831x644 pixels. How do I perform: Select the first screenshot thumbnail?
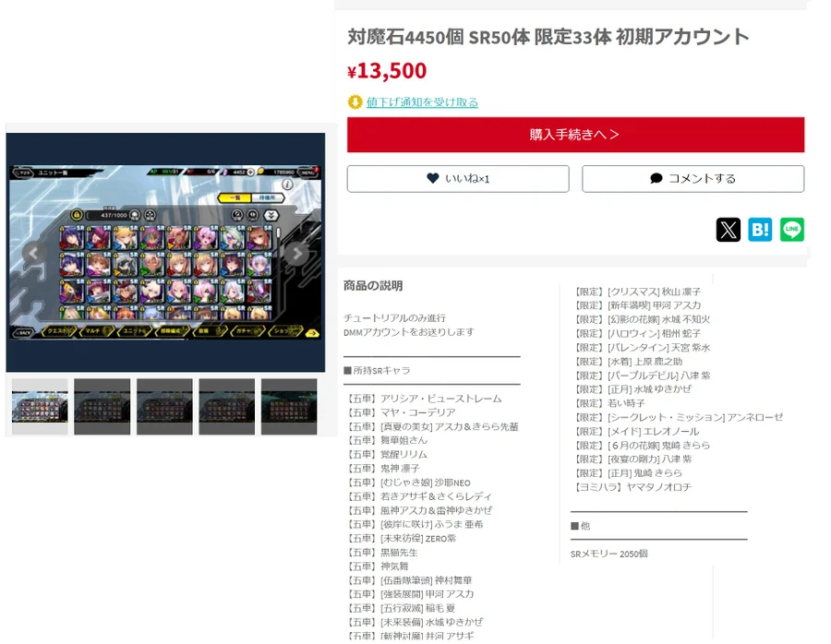tap(40, 407)
